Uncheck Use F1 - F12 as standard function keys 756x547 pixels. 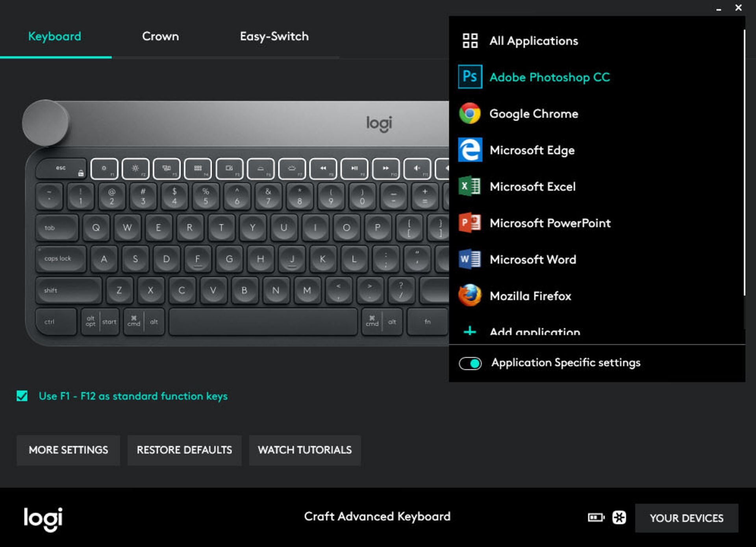click(x=22, y=396)
